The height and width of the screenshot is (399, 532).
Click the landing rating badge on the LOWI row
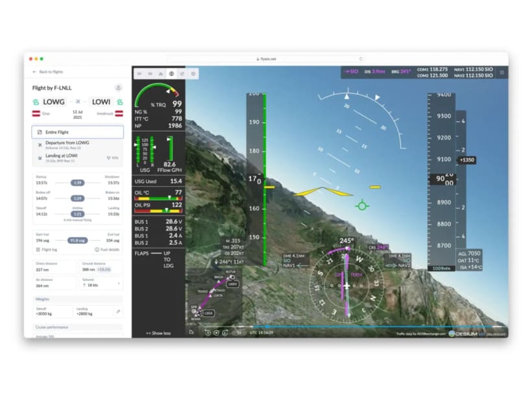pyautogui.click(x=112, y=158)
